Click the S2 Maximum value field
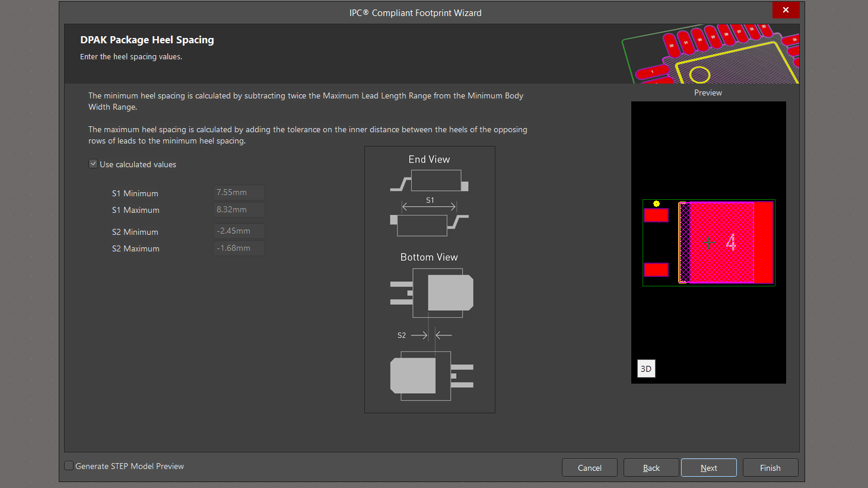The image size is (868, 488). (x=239, y=248)
